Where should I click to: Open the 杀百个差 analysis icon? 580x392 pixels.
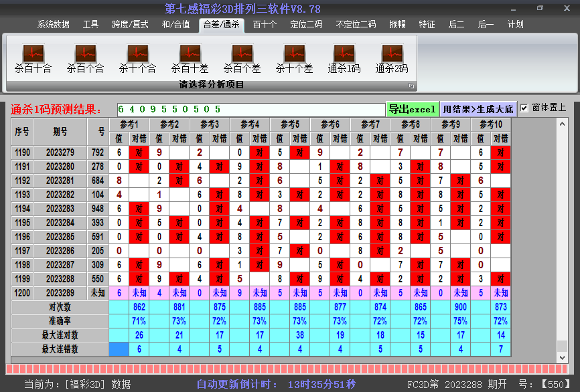(x=242, y=59)
